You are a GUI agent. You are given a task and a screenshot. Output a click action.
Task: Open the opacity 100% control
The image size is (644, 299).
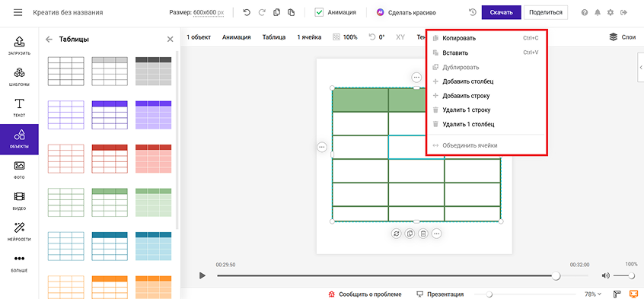click(345, 37)
